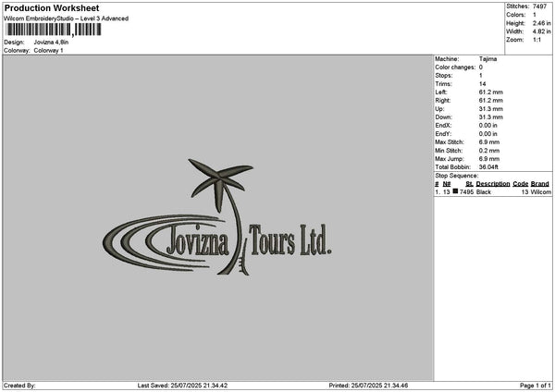Click the Stitches value 7497
This screenshot has height=392, width=555.
tap(540, 6)
